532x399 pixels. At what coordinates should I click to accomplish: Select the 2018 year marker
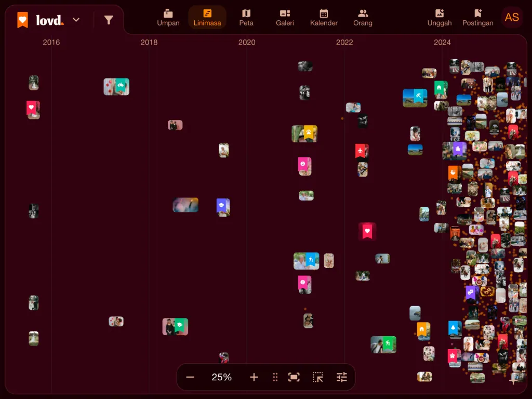coord(149,43)
